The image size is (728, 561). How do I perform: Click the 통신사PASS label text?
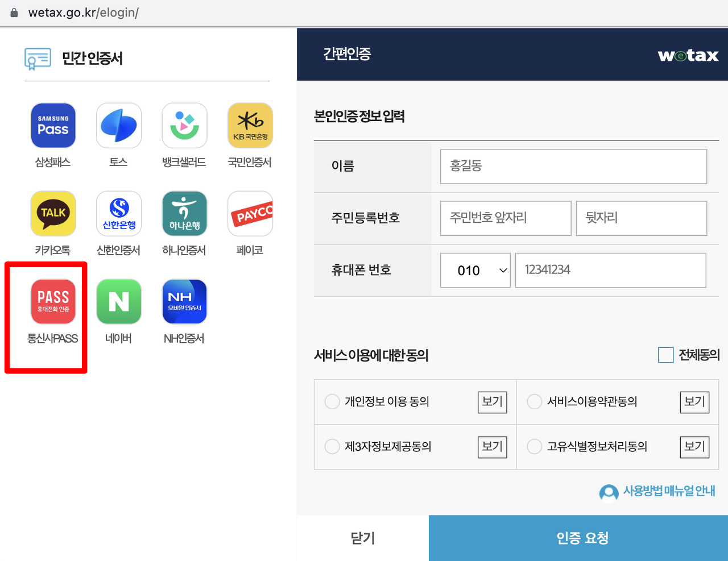tap(53, 339)
